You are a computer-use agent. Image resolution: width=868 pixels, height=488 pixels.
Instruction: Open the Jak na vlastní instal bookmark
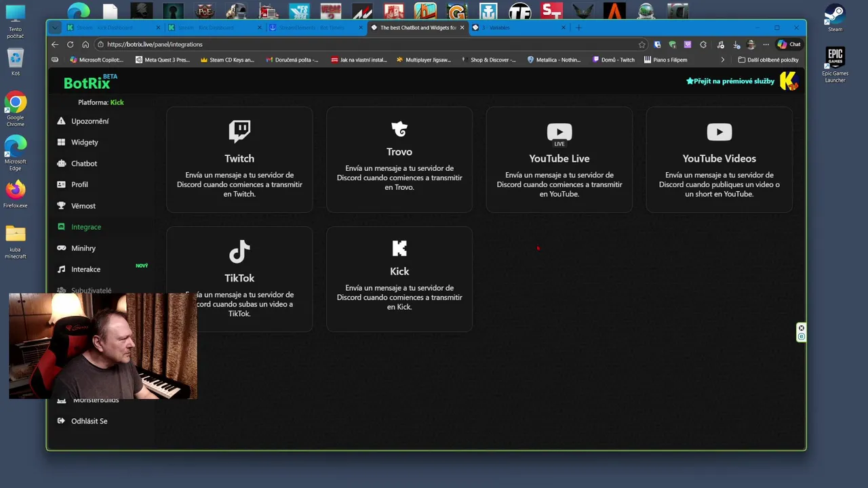click(359, 60)
